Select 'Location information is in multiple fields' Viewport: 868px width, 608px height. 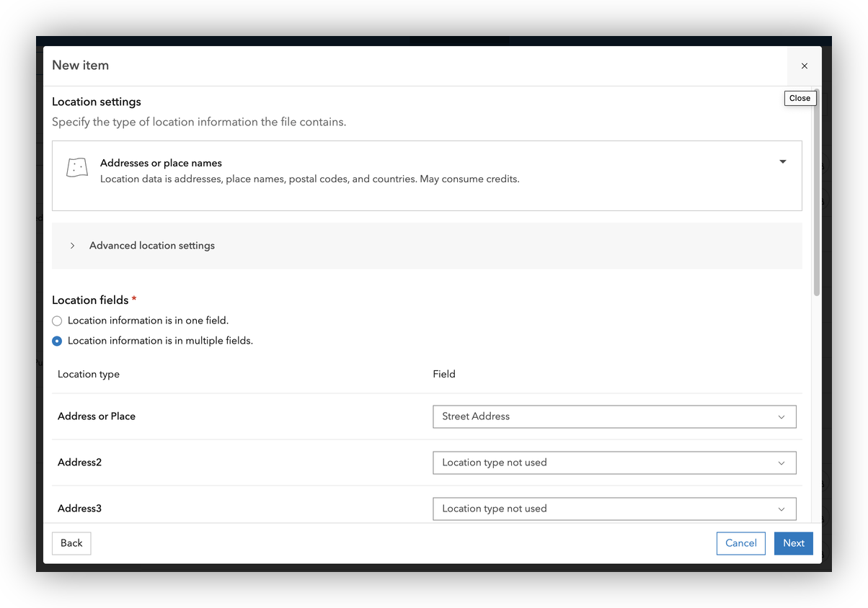coord(57,341)
